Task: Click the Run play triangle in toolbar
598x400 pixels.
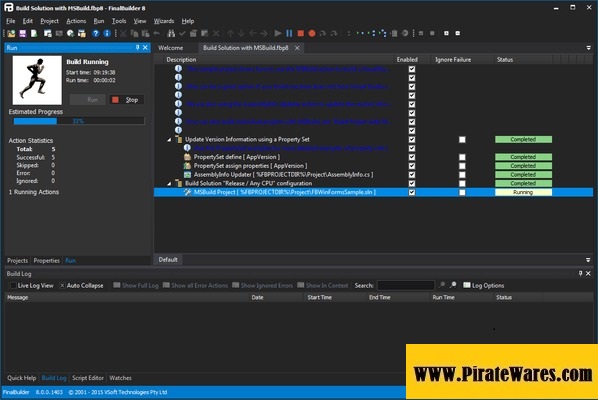Action: (x=278, y=34)
